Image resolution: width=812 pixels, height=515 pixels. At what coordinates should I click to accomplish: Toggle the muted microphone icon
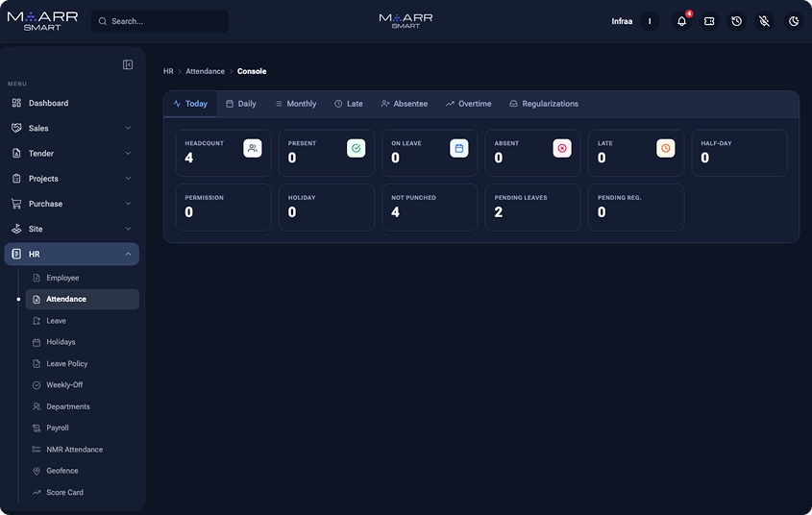click(764, 21)
